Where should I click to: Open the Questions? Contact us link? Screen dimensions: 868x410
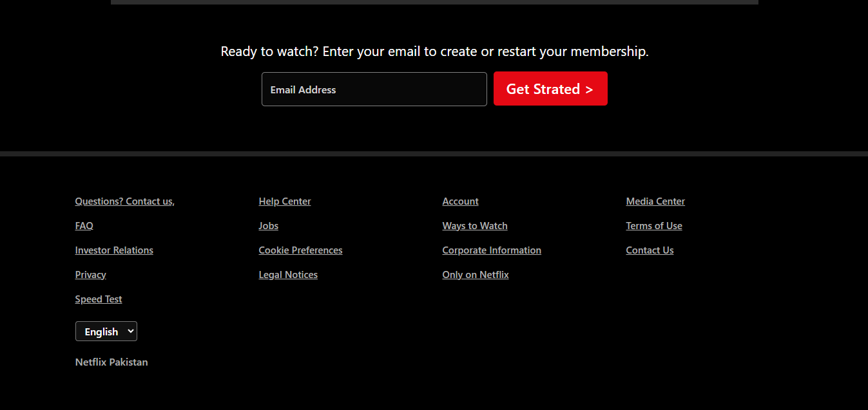click(x=124, y=201)
